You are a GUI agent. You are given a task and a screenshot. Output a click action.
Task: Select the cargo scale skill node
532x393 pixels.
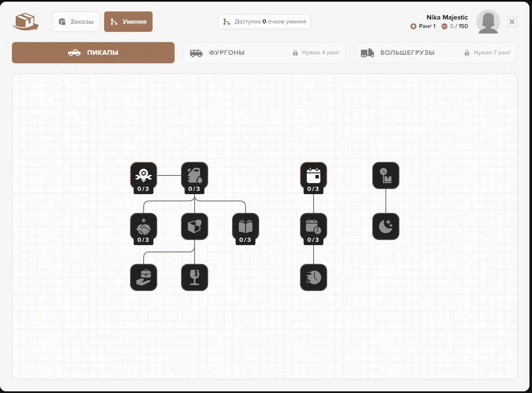(386, 175)
